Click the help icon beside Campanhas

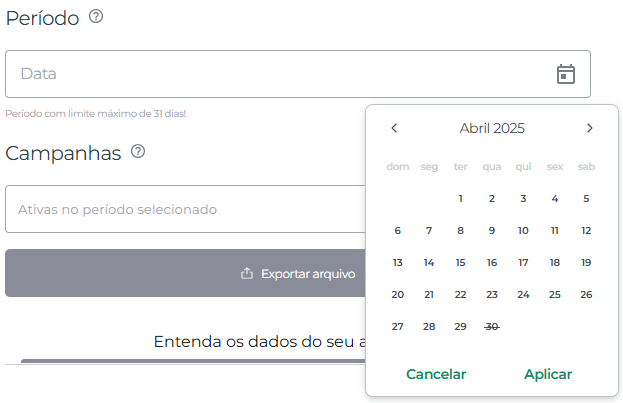tap(138, 151)
